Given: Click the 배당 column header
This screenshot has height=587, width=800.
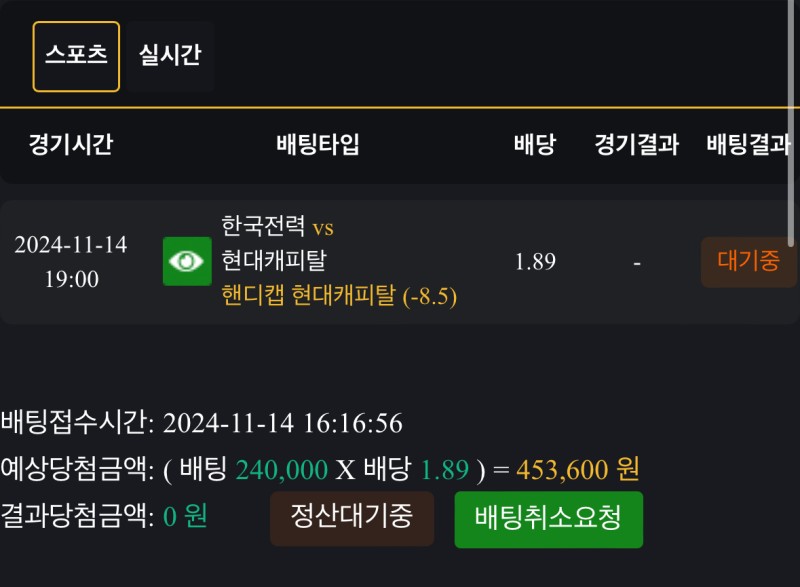Looking at the screenshot, I should pos(534,145).
